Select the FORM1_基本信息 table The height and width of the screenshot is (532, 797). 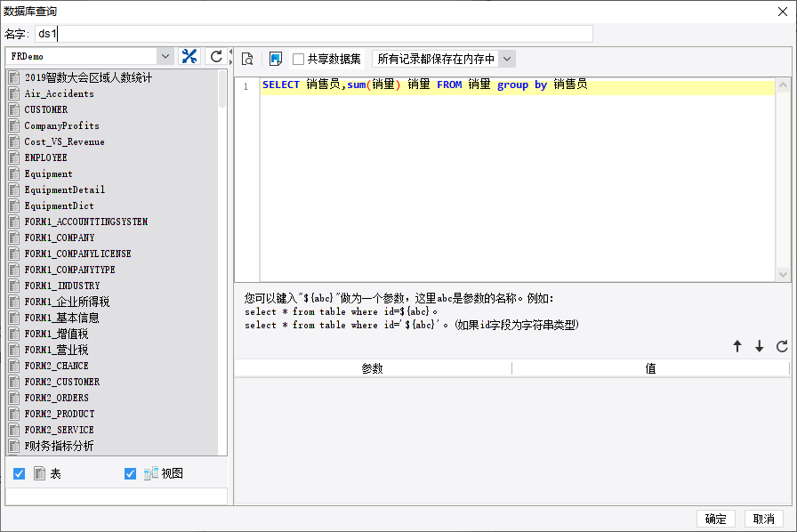pyautogui.click(x=61, y=318)
